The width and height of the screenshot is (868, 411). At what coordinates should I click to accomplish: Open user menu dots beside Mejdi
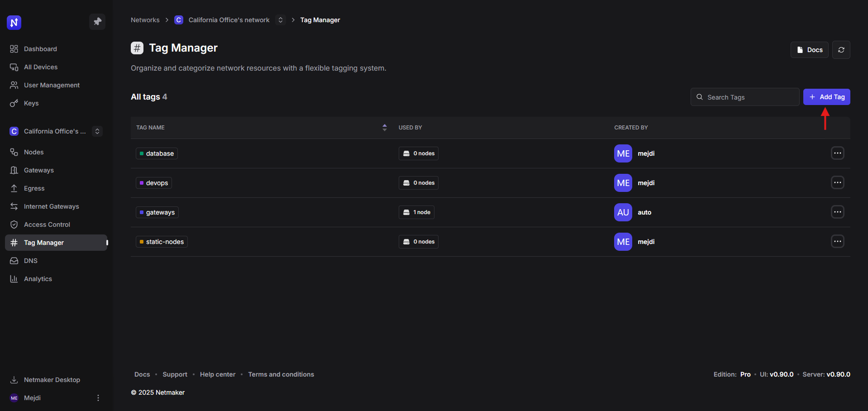coord(98,398)
